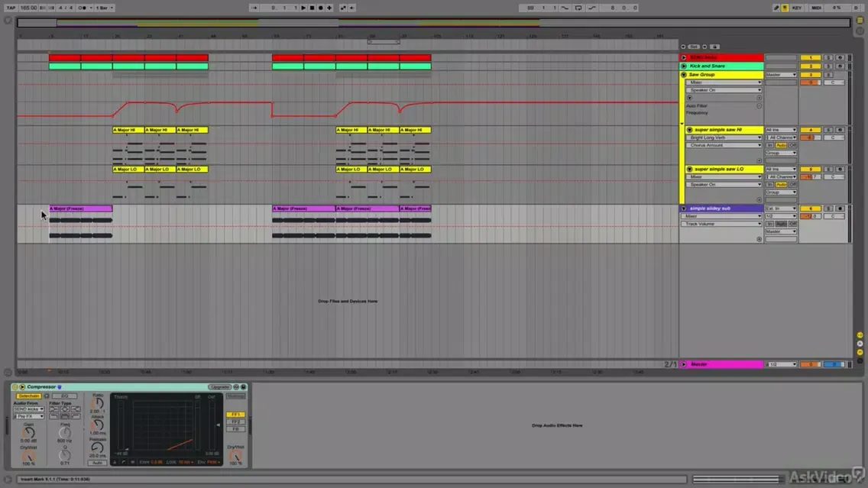The image size is (868, 488).
Task: Select highpass filter type icon
Action: (x=76, y=416)
